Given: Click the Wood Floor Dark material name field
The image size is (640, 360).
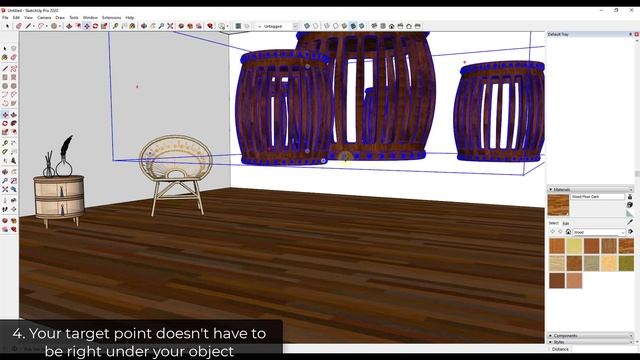Looking at the screenshot, I should 598,197.
